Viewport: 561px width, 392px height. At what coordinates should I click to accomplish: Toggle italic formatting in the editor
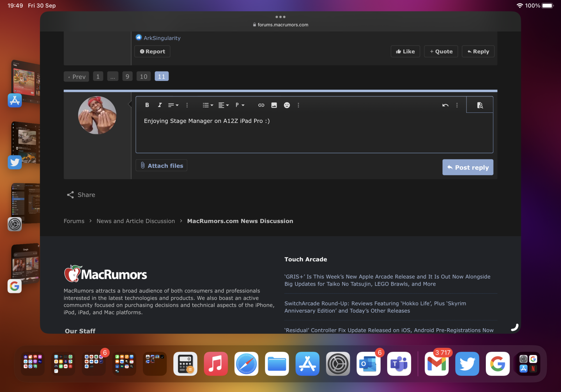pos(160,105)
